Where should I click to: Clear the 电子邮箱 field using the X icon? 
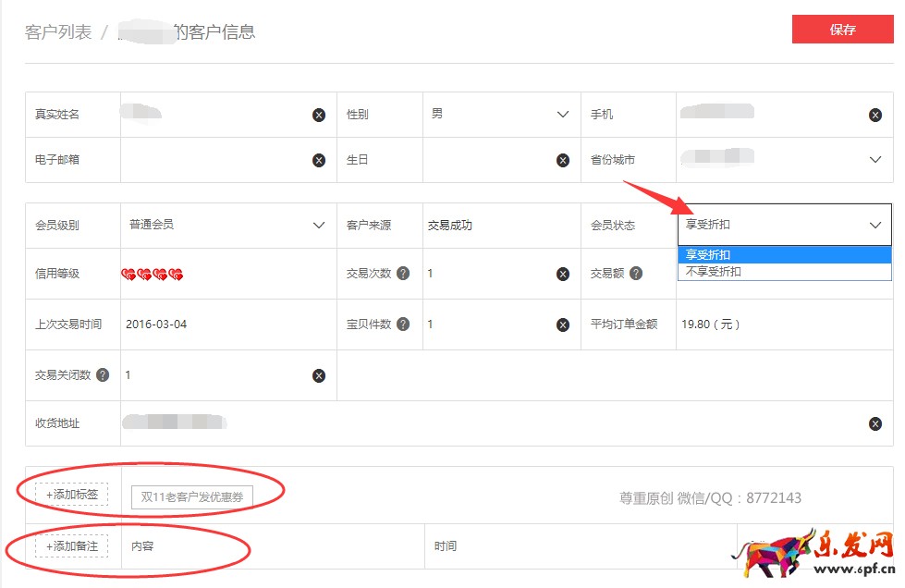(x=319, y=160)
